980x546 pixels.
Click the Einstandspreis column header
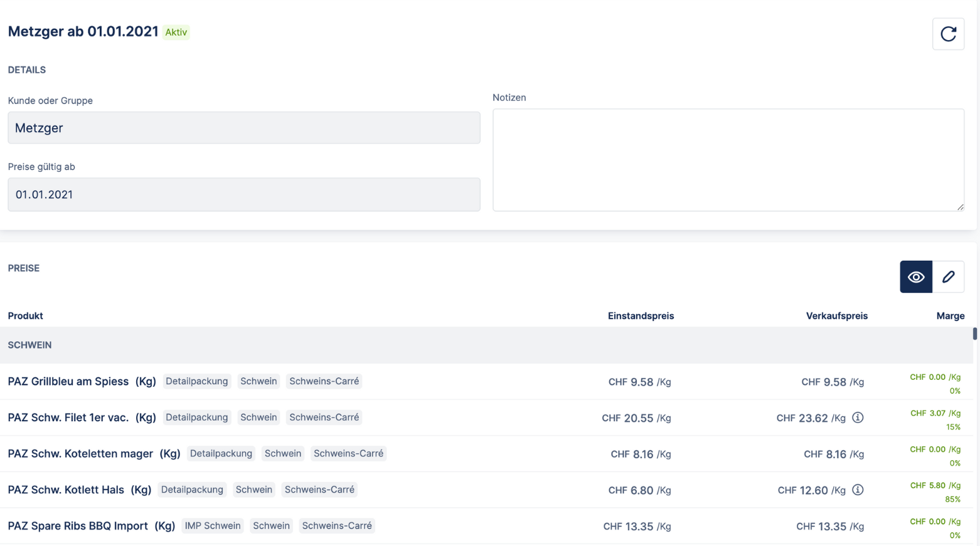click(641, 316)
